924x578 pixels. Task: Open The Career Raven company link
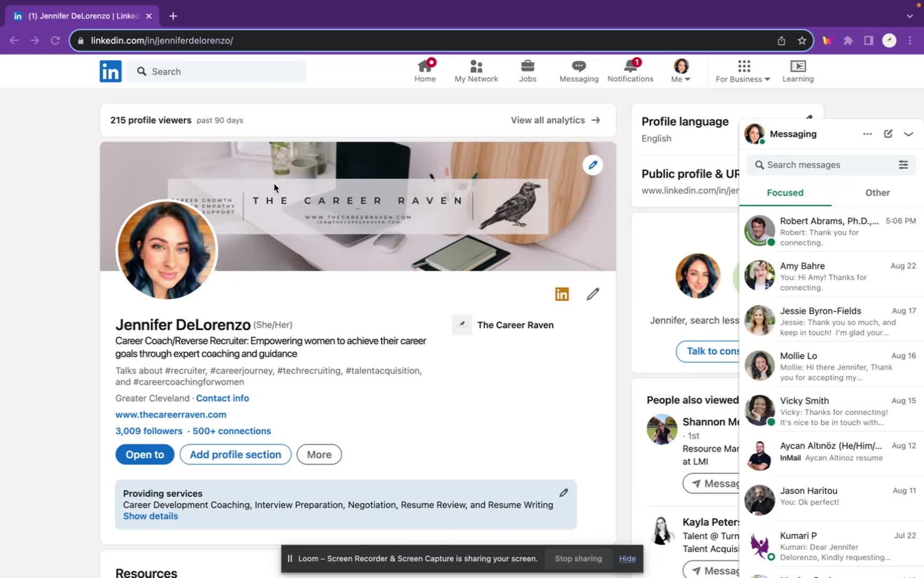(x=503, y=325)
